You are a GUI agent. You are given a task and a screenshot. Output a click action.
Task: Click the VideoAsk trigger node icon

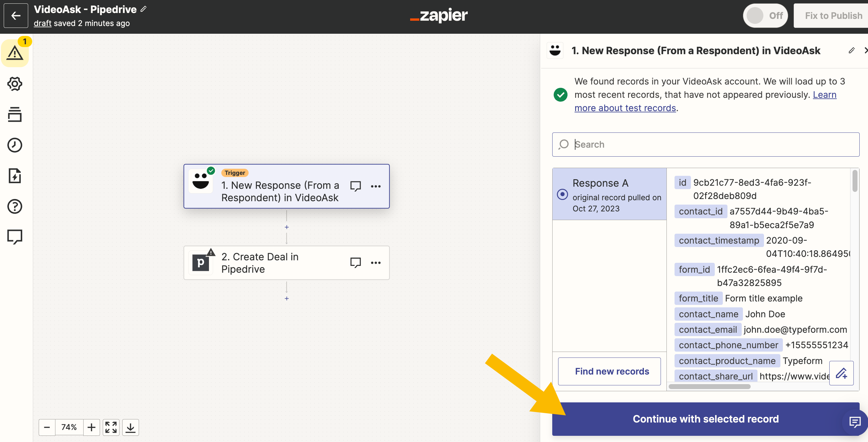pos(202,185)
